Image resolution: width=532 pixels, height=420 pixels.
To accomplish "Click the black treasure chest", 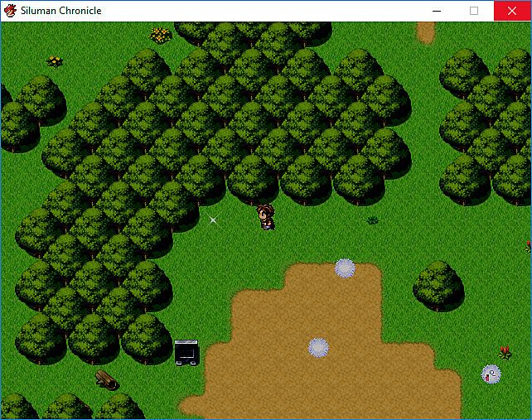I will [186, 353].
